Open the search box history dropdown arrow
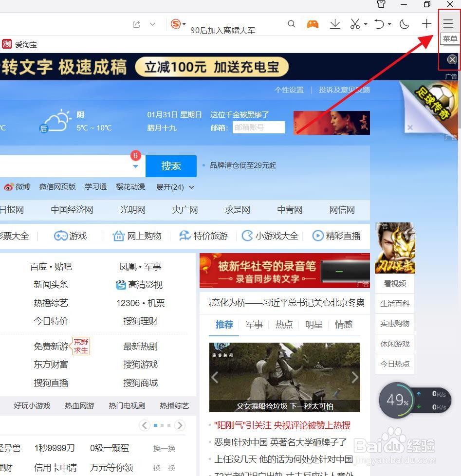Image resolution: width=461 pixels, height=476 pixels. pos(135,166)
